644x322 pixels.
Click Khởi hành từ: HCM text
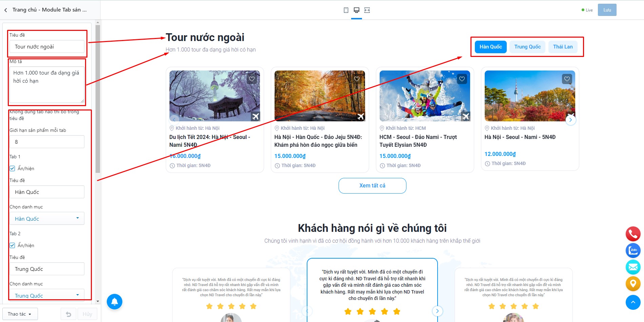[406, 128]
